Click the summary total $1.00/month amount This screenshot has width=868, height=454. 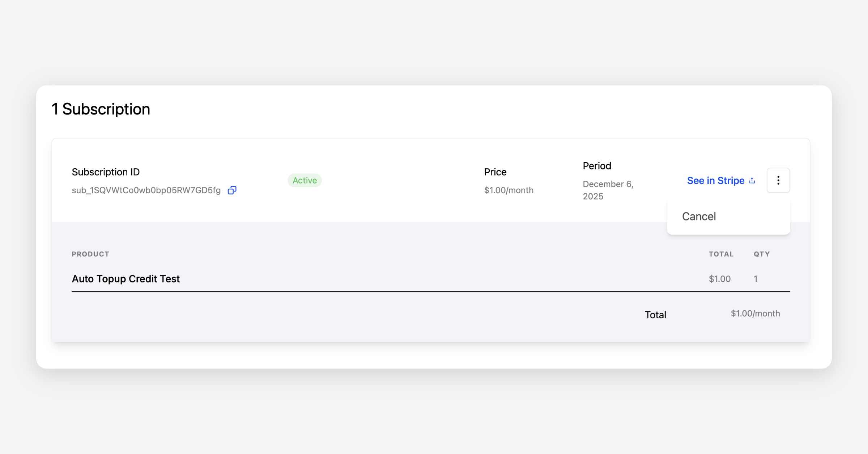[755, 314]
